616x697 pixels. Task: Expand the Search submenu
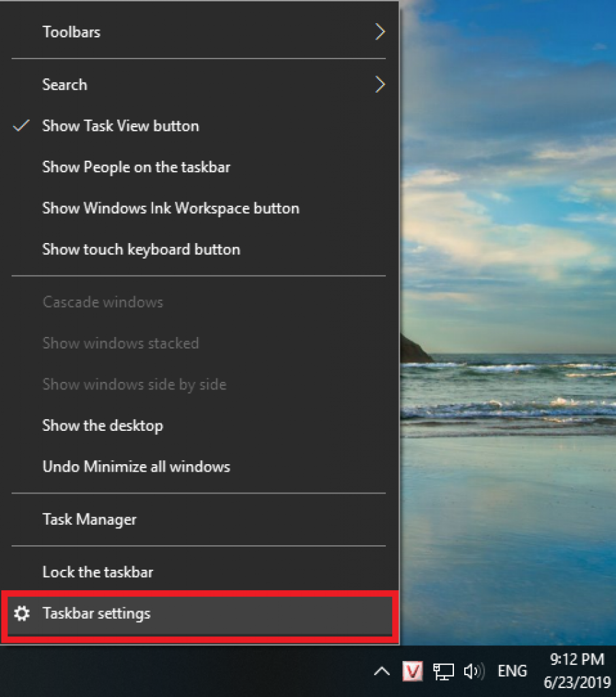coord(65,84)
